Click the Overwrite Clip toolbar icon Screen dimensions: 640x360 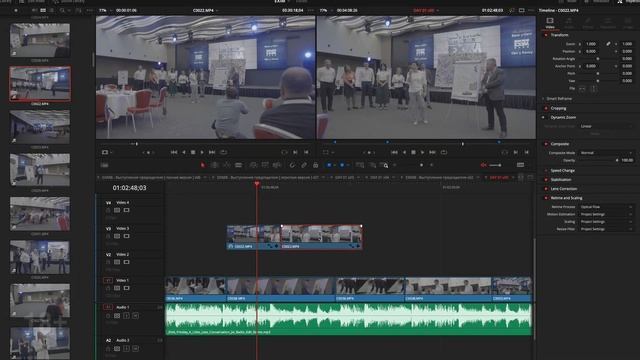point(265,165)
